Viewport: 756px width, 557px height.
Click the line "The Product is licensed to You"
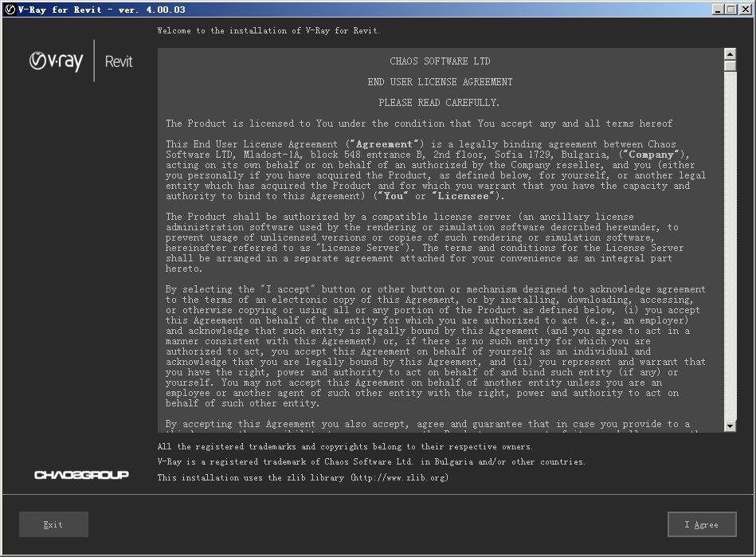tap(419, 124)
